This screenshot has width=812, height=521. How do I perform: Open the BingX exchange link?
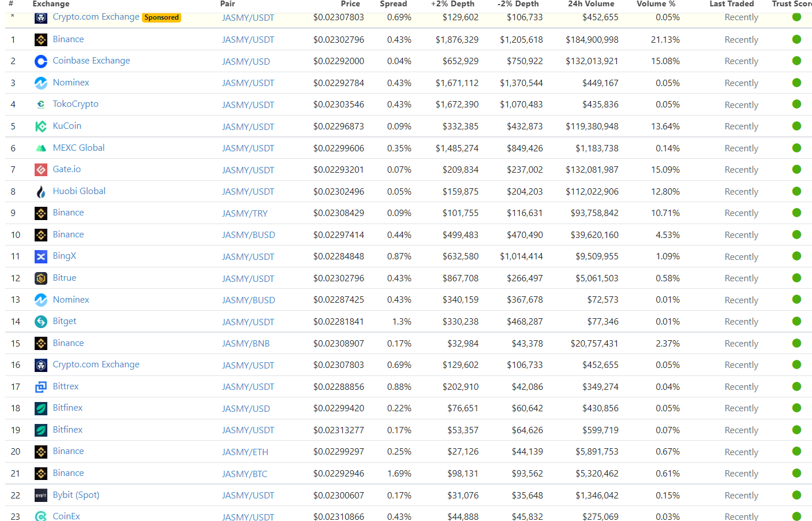coord(64,256)
